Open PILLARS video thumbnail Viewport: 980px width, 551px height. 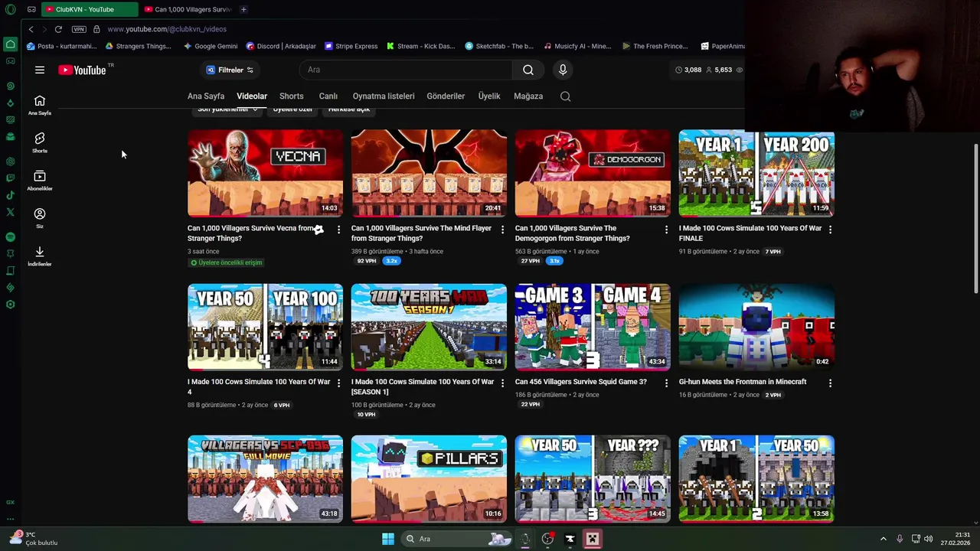pos(429,479)
